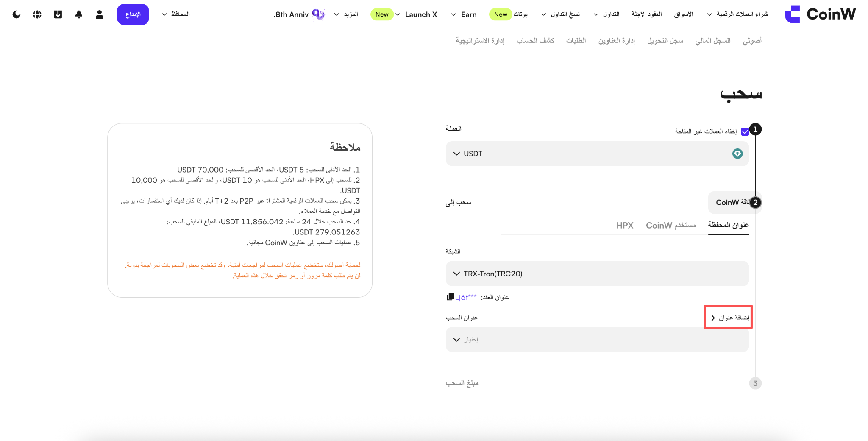The width and height of the screenshot is (868, 441).
Task: Open notifications bell icon
Action: coord(79,14)
